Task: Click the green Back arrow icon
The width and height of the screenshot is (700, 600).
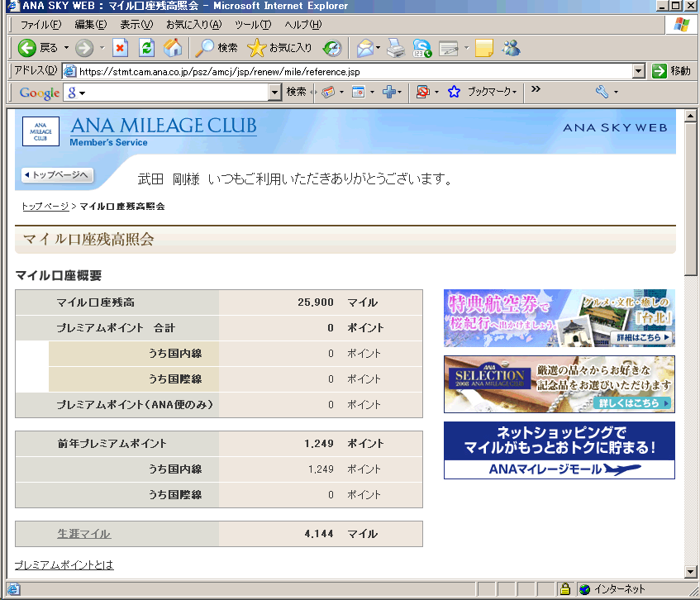Action: (x=26, y=48)
